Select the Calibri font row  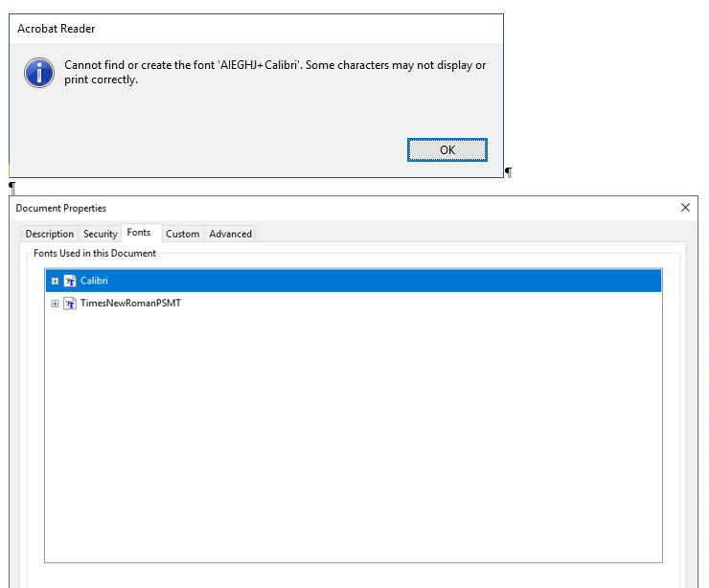click(354, 281)
